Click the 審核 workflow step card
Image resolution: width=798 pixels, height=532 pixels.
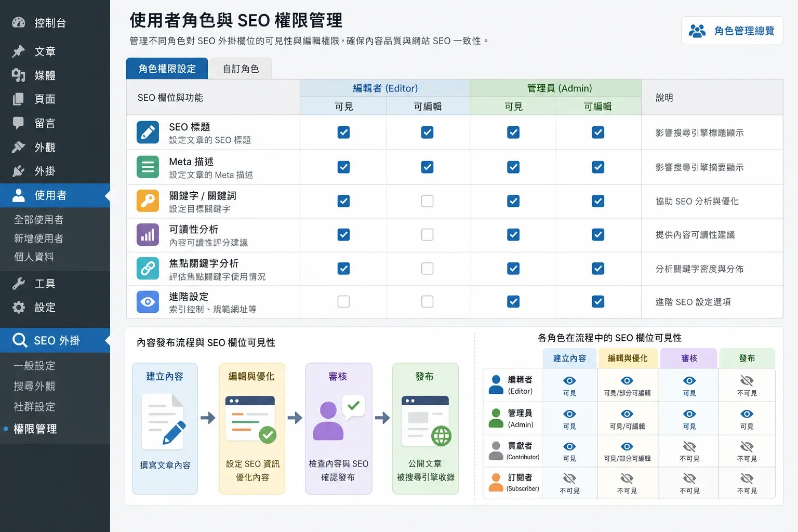click(339, 429)
